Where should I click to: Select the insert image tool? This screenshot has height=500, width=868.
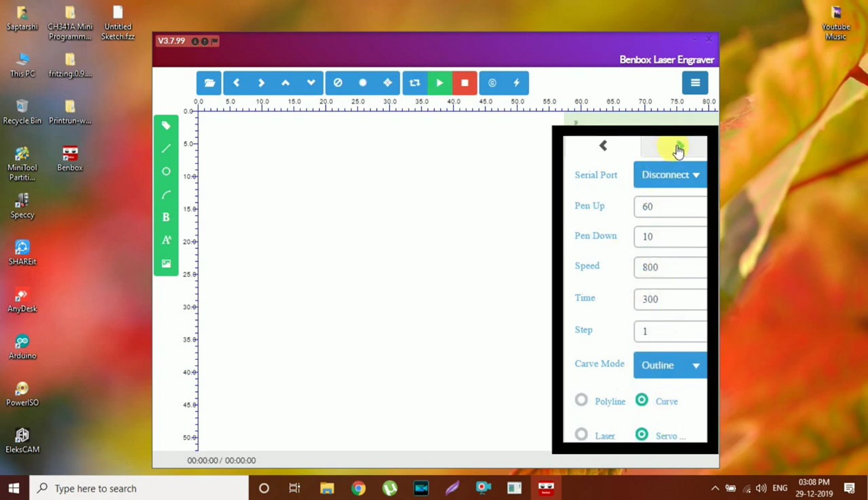(166, 264)
